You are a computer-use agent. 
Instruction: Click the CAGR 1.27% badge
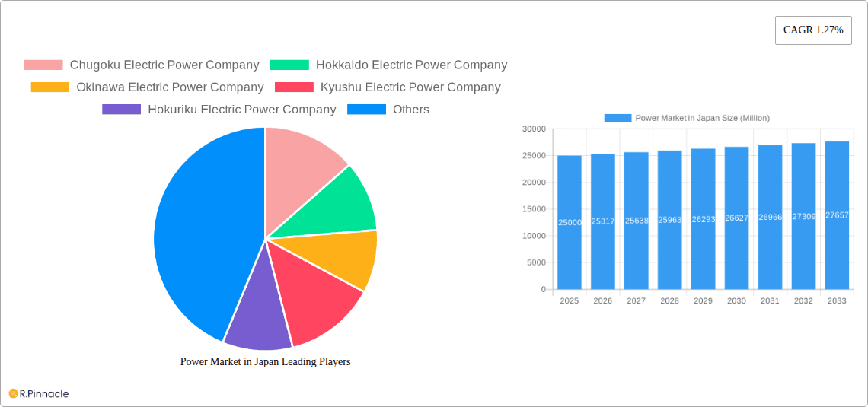coord(813,30)
